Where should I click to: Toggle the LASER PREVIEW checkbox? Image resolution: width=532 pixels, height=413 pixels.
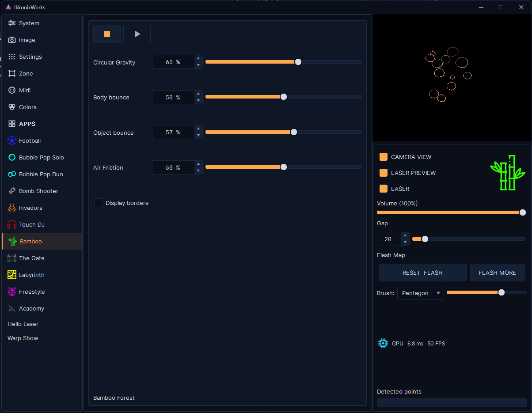point(384,173)
